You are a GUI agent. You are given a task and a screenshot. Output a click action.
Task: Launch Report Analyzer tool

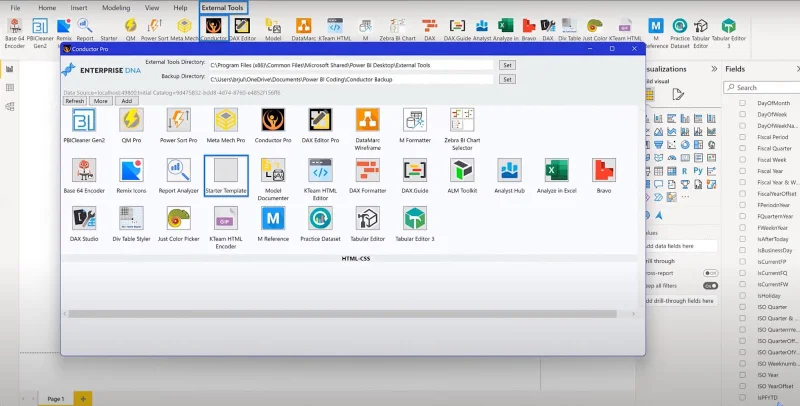[179, 170]
